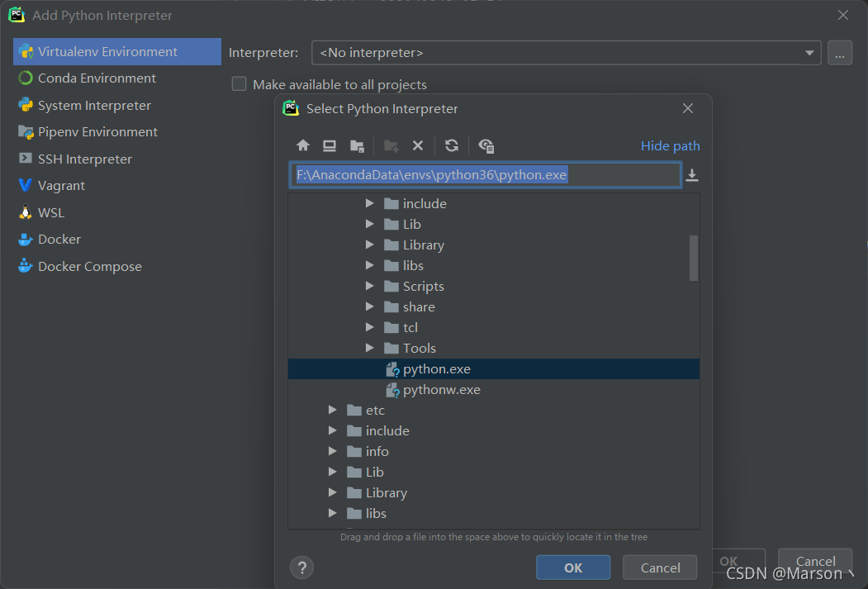Click the python.exe file icon

(392, 369)
